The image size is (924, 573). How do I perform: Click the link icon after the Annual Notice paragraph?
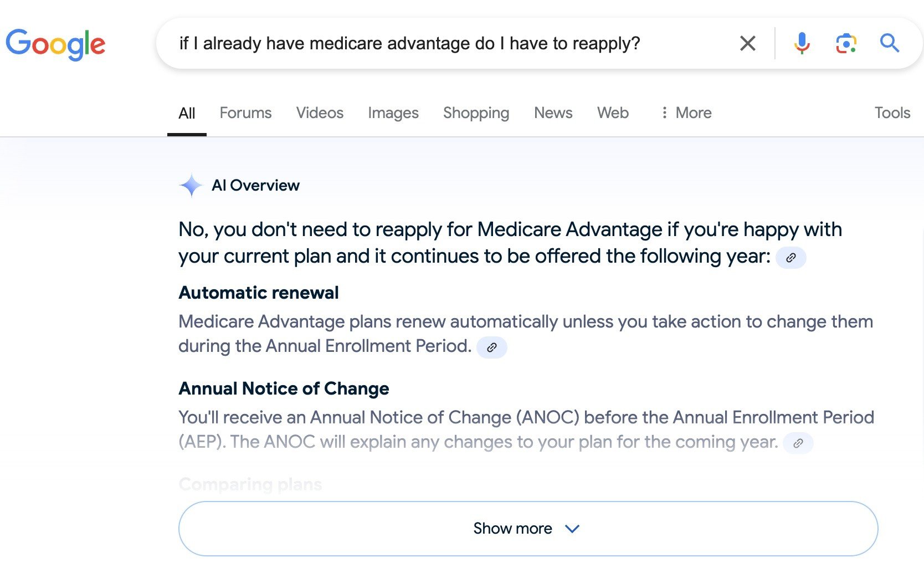(x=798, y=443)
